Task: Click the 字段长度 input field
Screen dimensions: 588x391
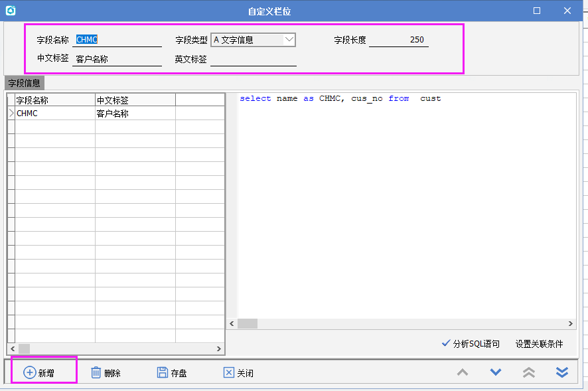Action: click(398, 40)
